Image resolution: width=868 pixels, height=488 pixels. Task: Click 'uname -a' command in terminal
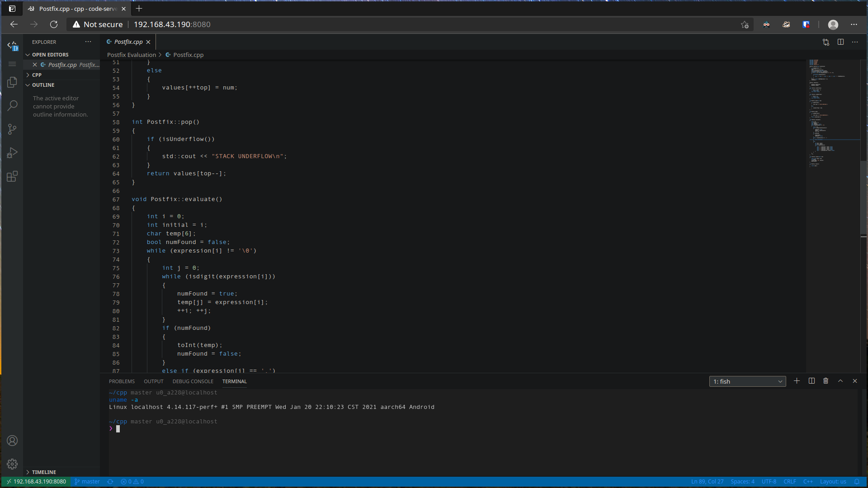123,400
